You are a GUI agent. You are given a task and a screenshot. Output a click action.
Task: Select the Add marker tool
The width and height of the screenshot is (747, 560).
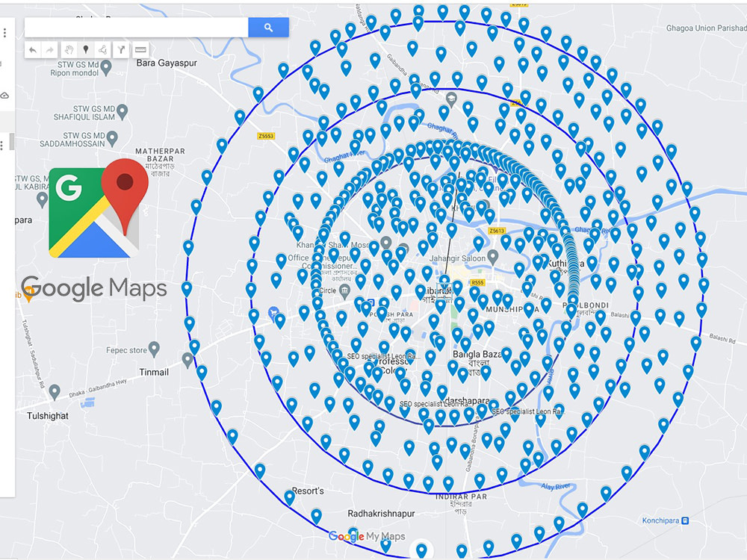[87, 50]
